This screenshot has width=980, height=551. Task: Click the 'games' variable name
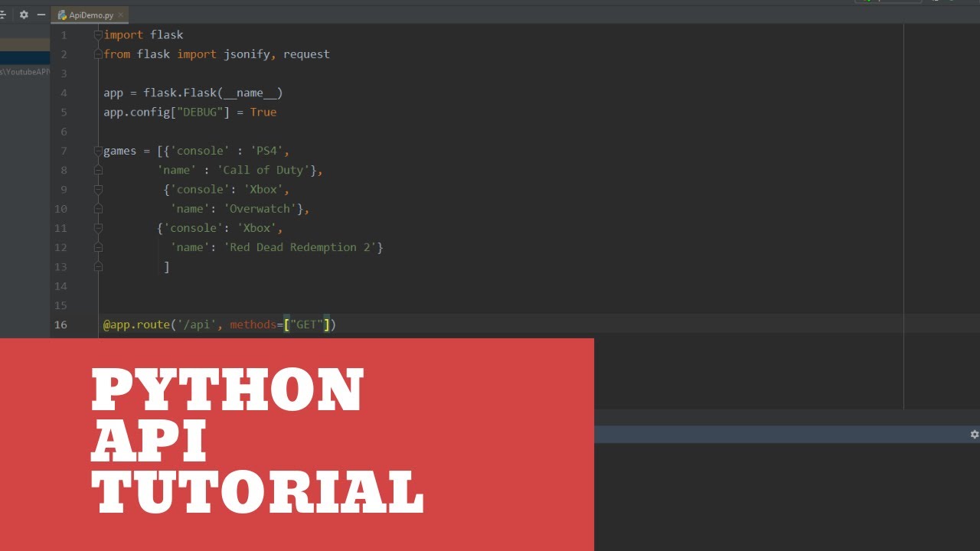(x=120, y=151)
